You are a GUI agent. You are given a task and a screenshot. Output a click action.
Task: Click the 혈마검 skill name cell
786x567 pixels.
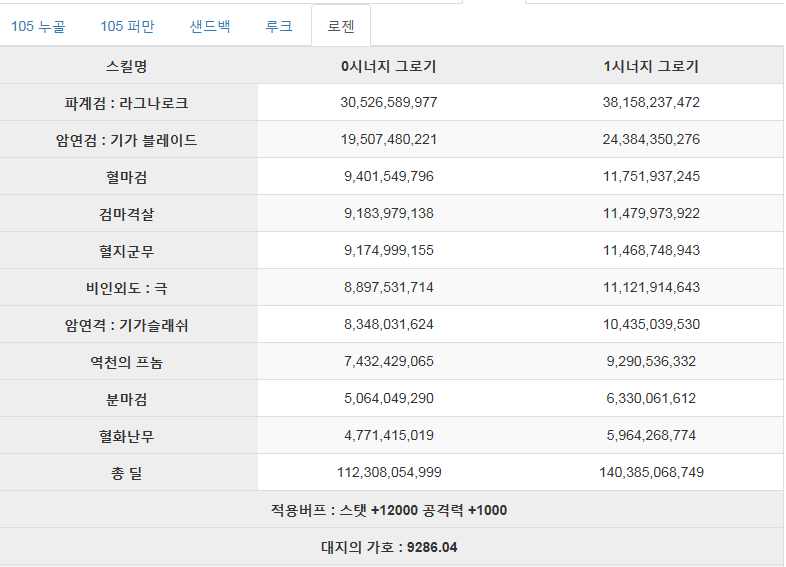(x=126, y=176)
